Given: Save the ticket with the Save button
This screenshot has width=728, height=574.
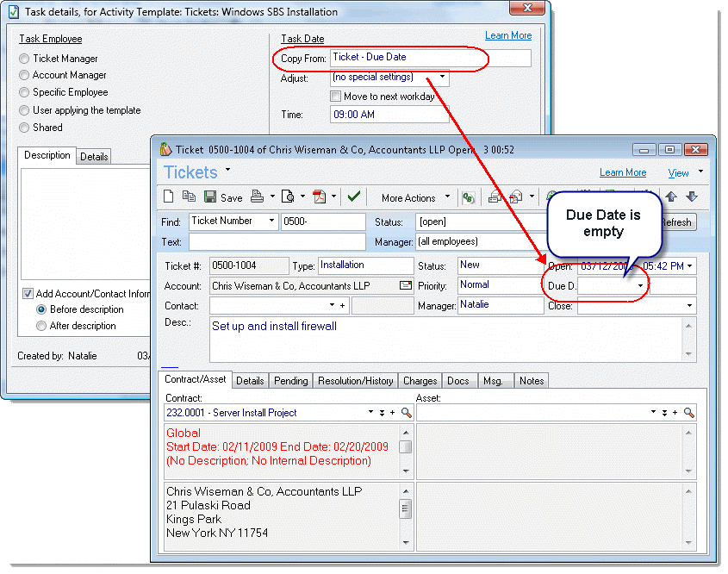Looking at the screenshot, I should pos(223,197).
